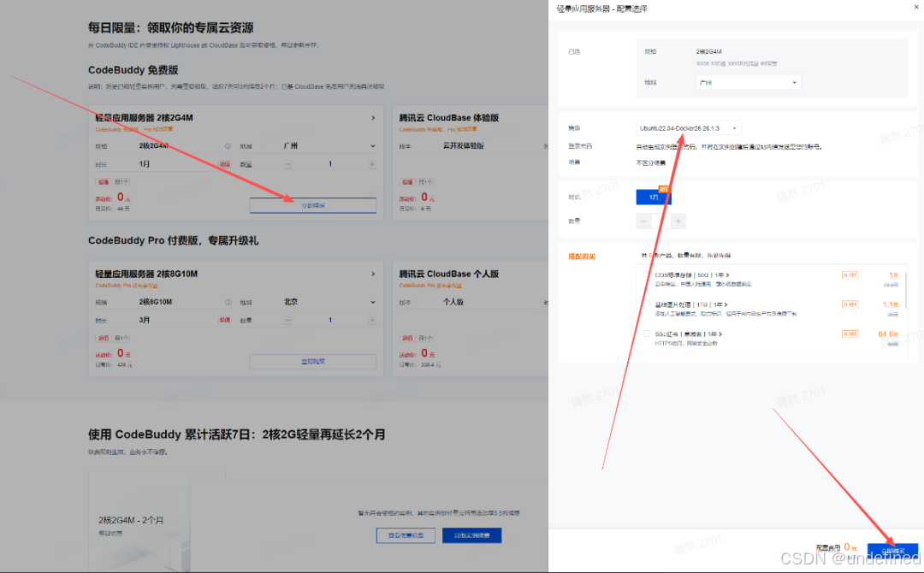Click the plus icon on the 2核2G4M card
This screenshot has height=573, width=924.
pos(372,164)
